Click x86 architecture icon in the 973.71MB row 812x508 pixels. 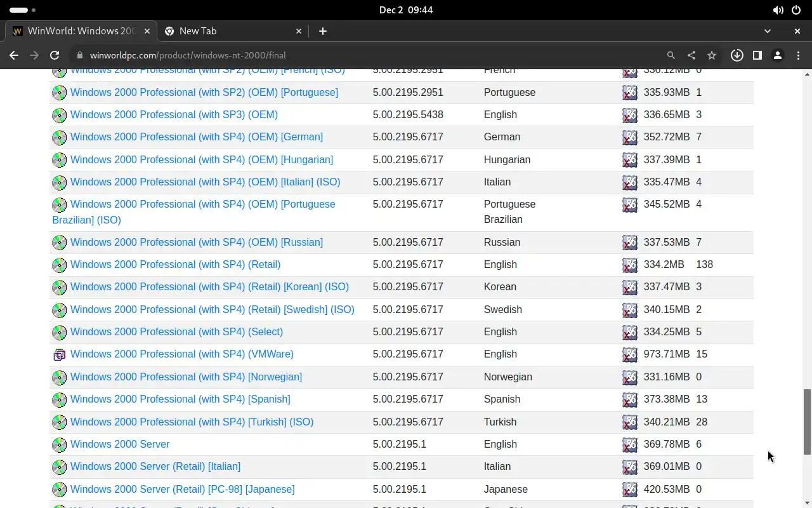629,354
